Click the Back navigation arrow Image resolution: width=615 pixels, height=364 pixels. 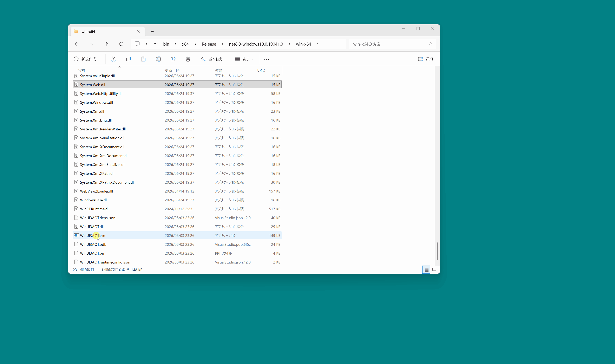tap(77, 44)
